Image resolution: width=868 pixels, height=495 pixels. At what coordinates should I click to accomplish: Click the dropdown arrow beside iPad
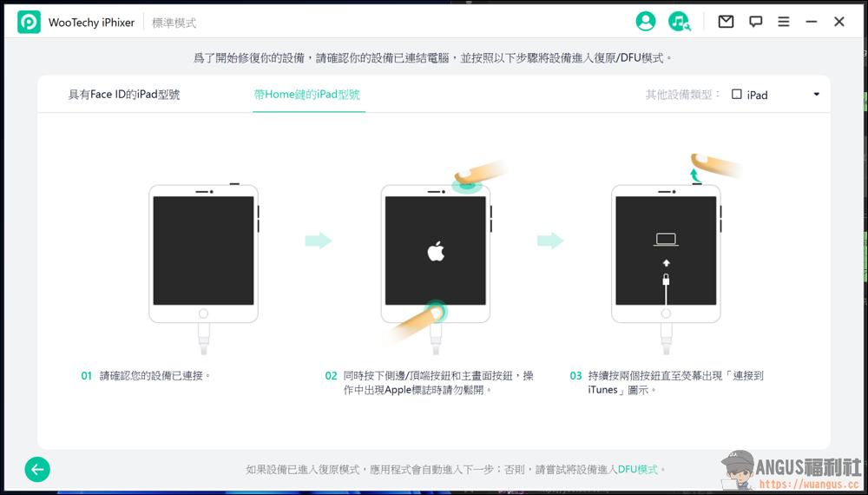pyautogui.click(x=817, y=95)
